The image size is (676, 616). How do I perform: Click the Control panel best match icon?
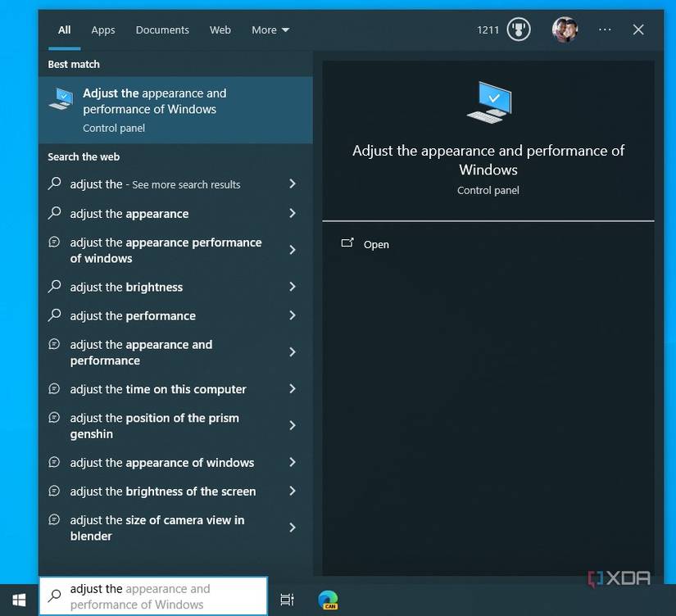pos(61,98)
